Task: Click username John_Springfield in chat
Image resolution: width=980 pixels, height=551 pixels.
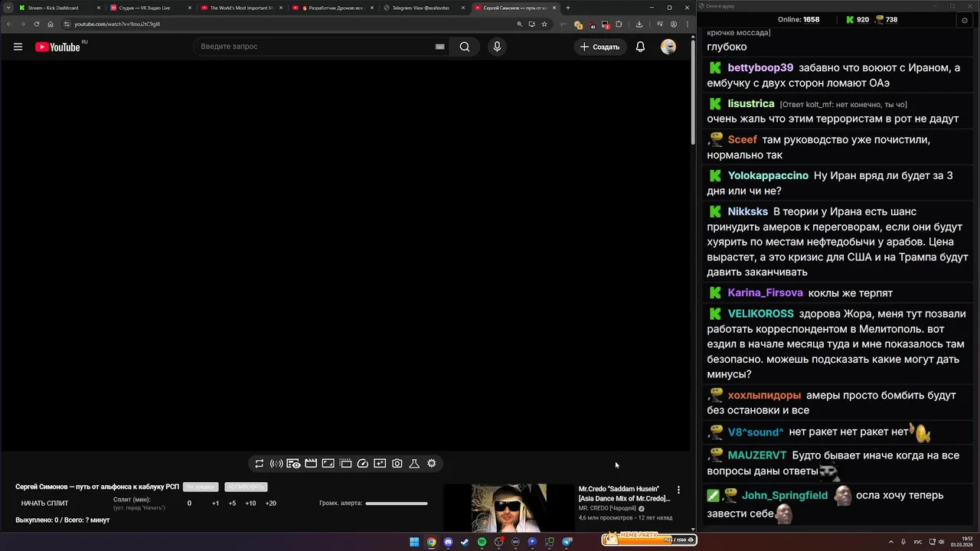Action: tap(785, 495)
